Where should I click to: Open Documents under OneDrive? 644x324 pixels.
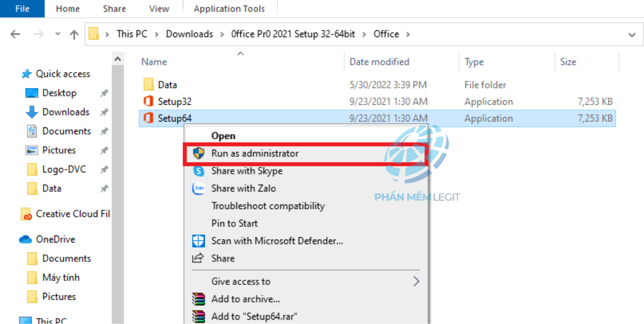[x=67, y=259]
